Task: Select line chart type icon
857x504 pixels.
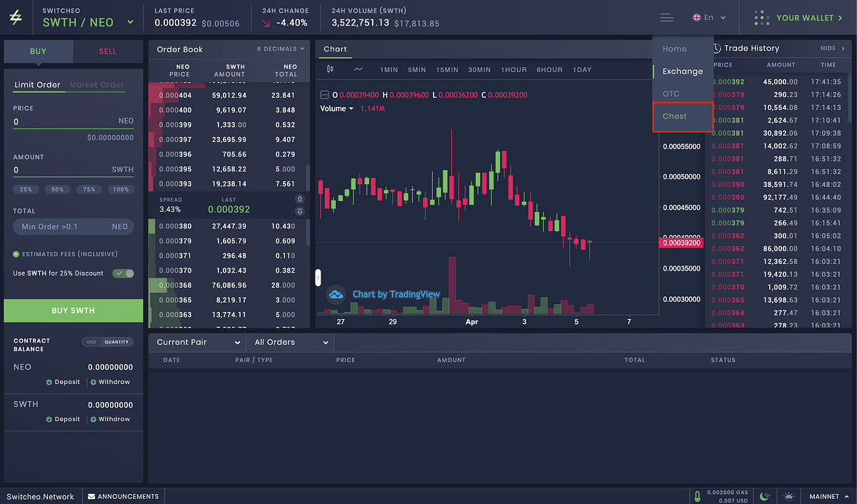Action: click(358, 69)
